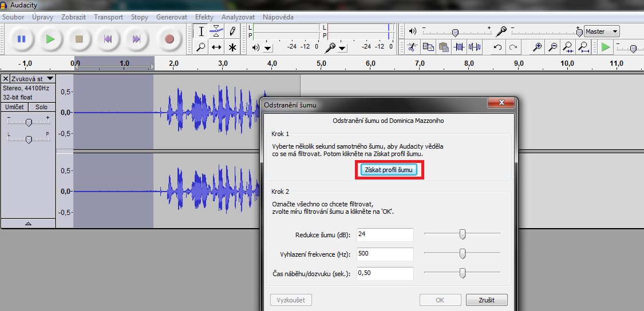The image size is (644, 311).
Task: Click the Zrušit button
Action: 487,300
